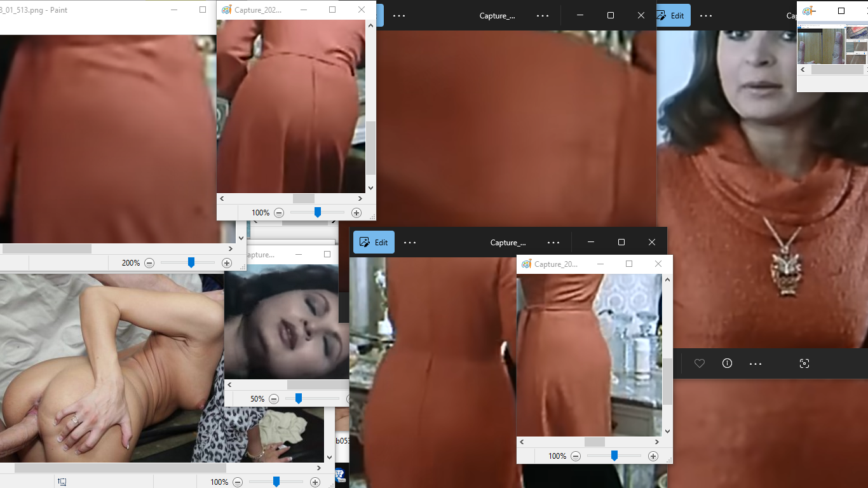Click the horizontal scrollbar thumb in the Capture_202 window
This screenshot has width=868, height=488.
304,199
